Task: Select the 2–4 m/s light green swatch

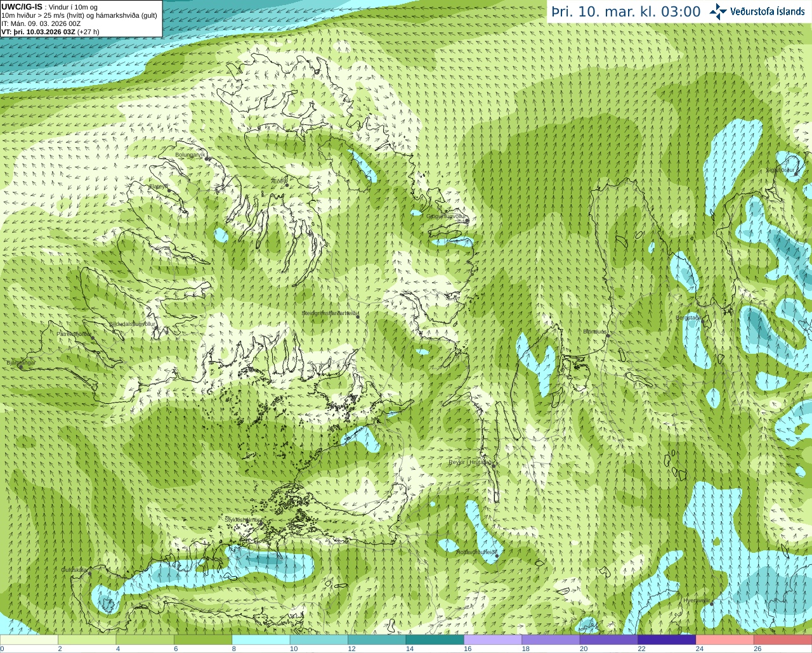Action: point(87,640)
